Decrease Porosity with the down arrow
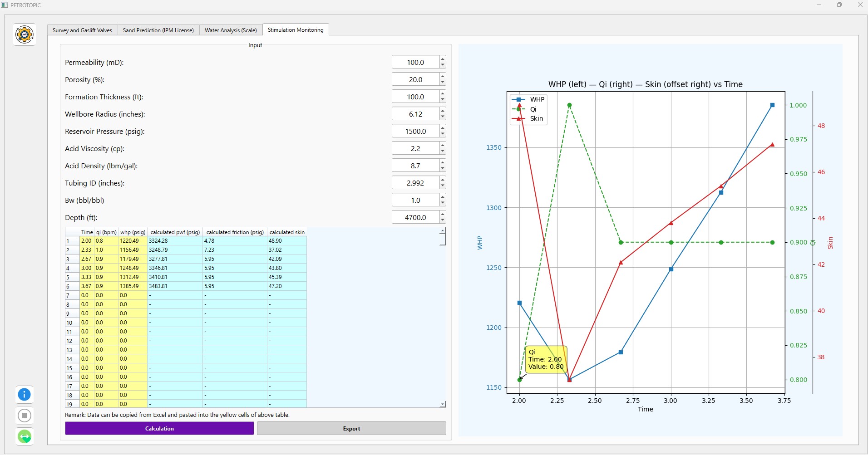868x455 pixels. click(443, 83)
